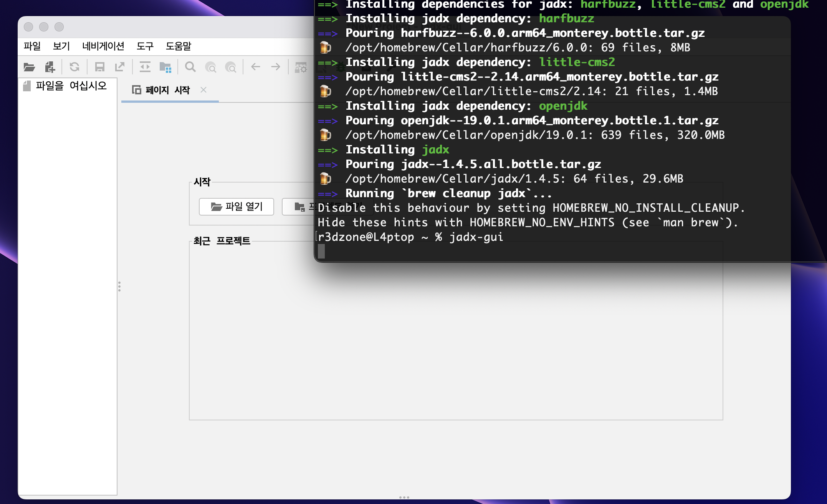827x504 pixels.
Task: Navigate forward with the right arrow
Action: tap(276, 67)
